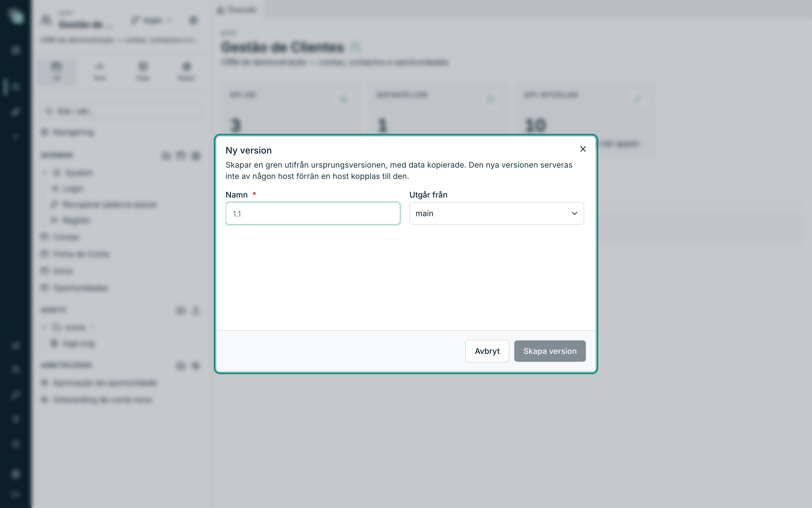
Task: Click the Namn input field
Action: (x=313, y=213)
